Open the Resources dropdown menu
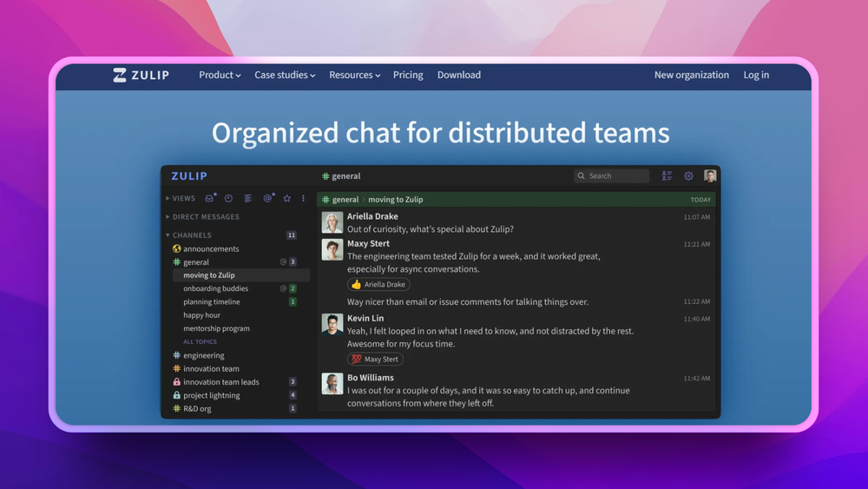 click(354, 75)
